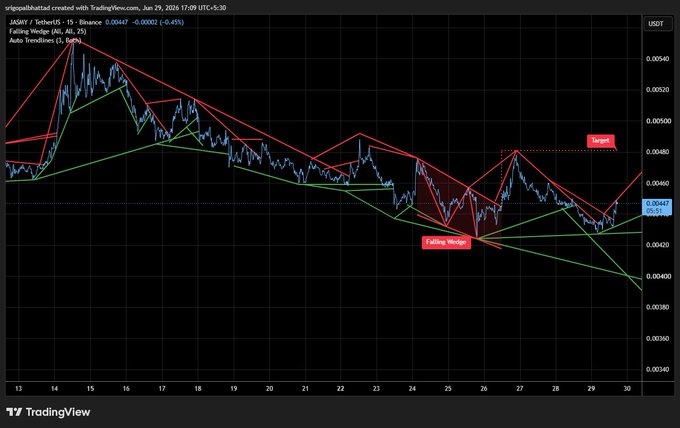Click the 0.00420 price axis label

(657, 245)
